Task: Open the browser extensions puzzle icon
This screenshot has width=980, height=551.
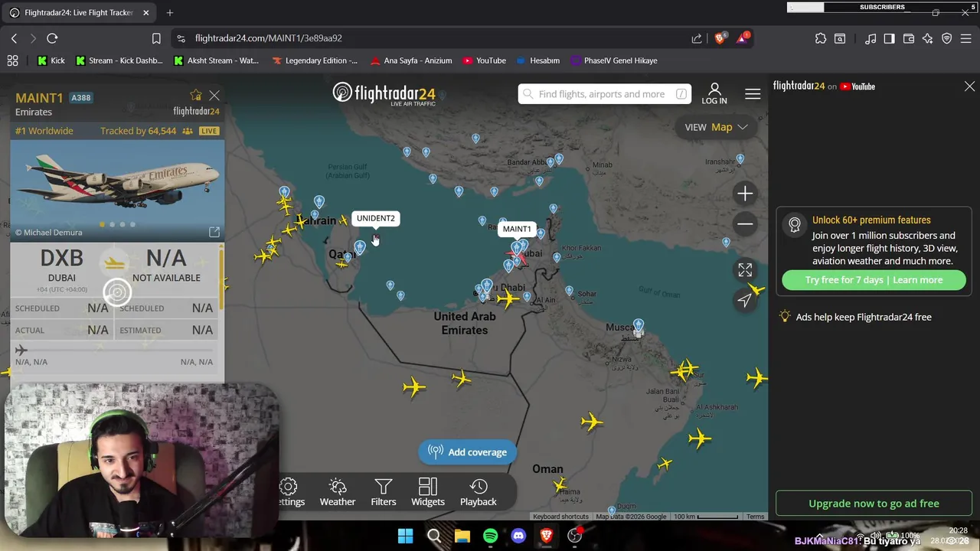Action: [821, 38]
